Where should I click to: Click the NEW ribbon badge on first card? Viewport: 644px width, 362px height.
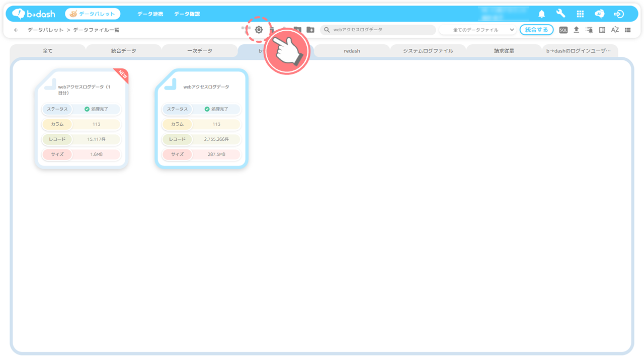tap(122, 75)
